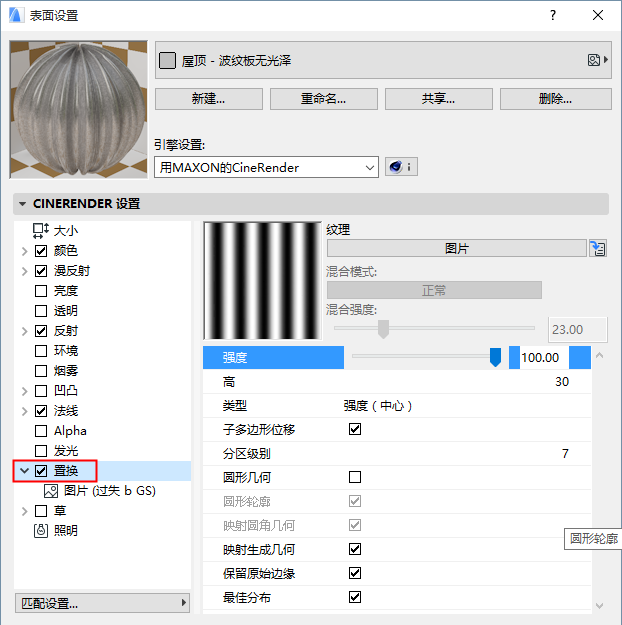Click the 新建 button

209,98
